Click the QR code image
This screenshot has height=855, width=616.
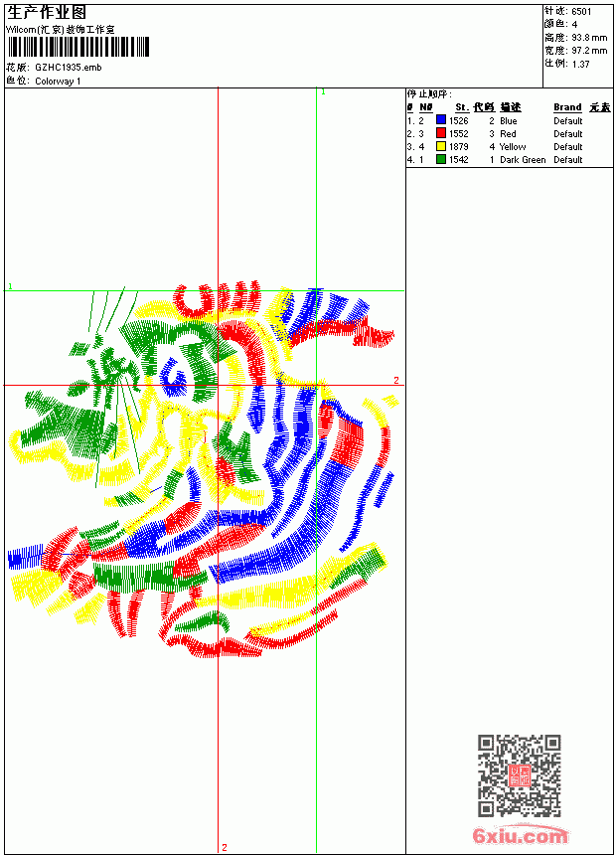tap(520, 775)
